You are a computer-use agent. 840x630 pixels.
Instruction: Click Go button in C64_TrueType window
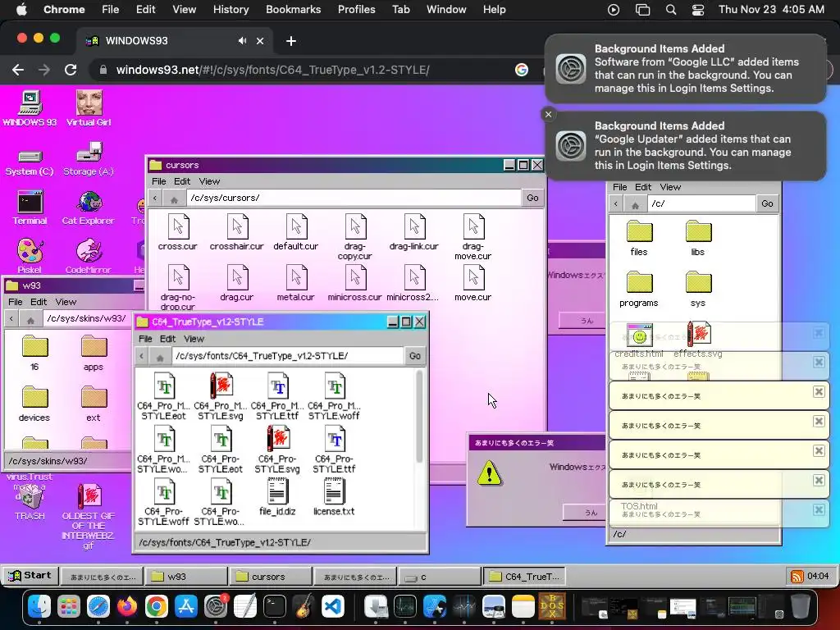(414, 356)
